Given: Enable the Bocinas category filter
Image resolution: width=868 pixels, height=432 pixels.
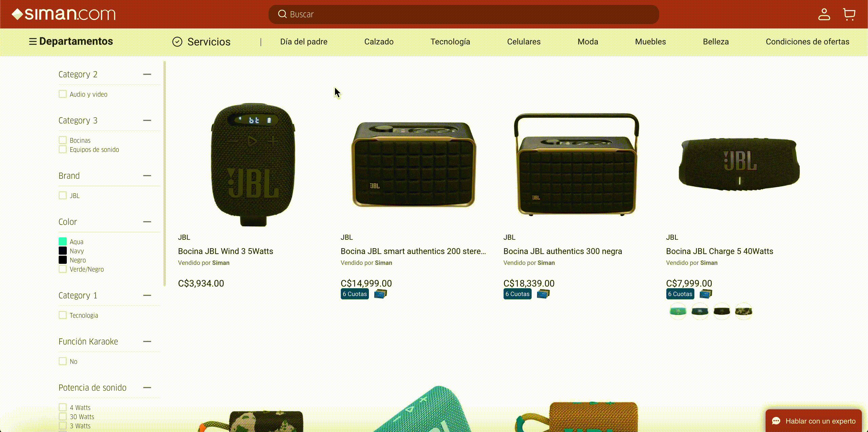Looking at the screenshot, I should (x=63, y=140).
